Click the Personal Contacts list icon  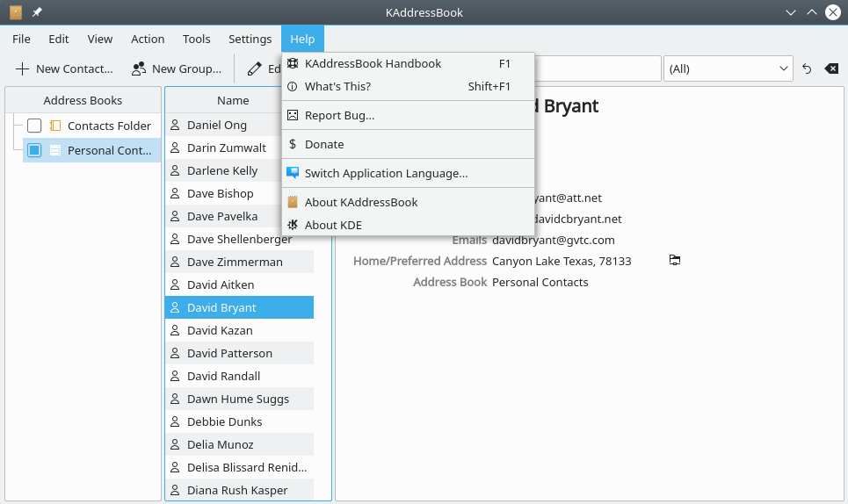tap(55, 150)
